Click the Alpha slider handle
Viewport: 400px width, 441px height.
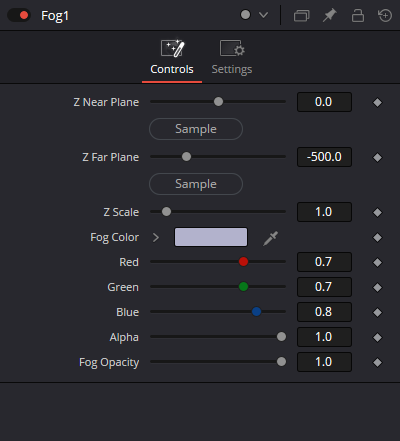pyautogui.click(x=281, y=337)
